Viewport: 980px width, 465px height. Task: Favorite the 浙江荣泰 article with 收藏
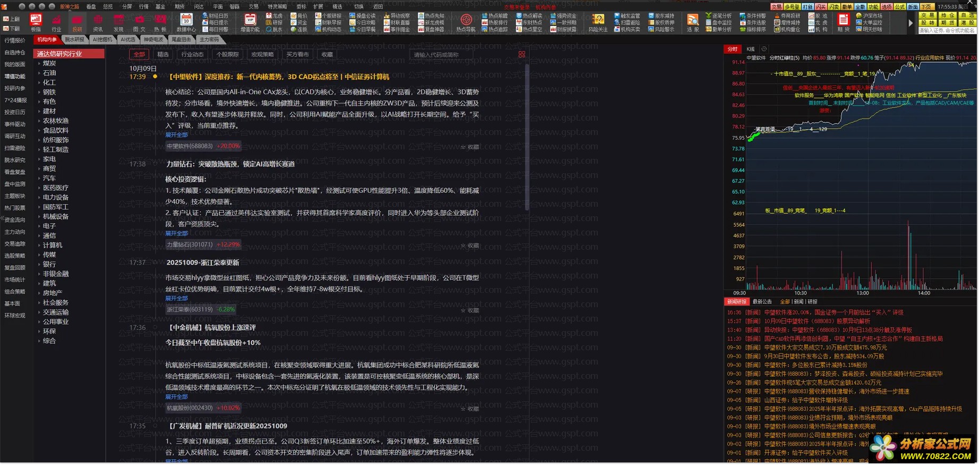coord(470,310)
